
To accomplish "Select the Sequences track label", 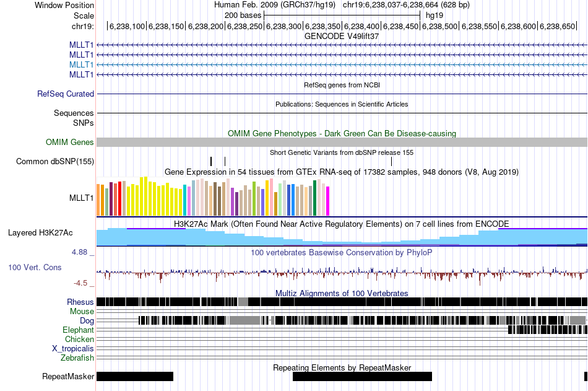I will (74, 113).
